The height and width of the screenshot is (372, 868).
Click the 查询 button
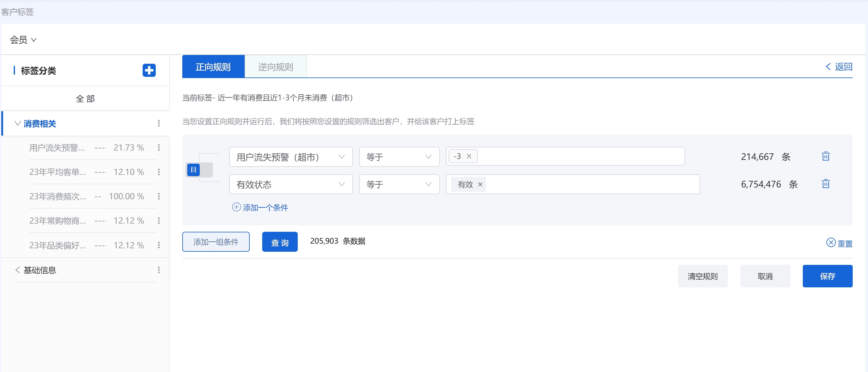(280, 241)
